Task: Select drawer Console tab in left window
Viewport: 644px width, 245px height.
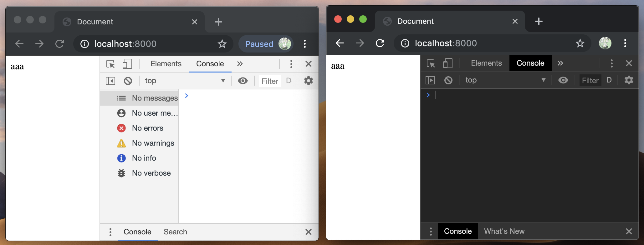Action: click(x=137, y=232)
